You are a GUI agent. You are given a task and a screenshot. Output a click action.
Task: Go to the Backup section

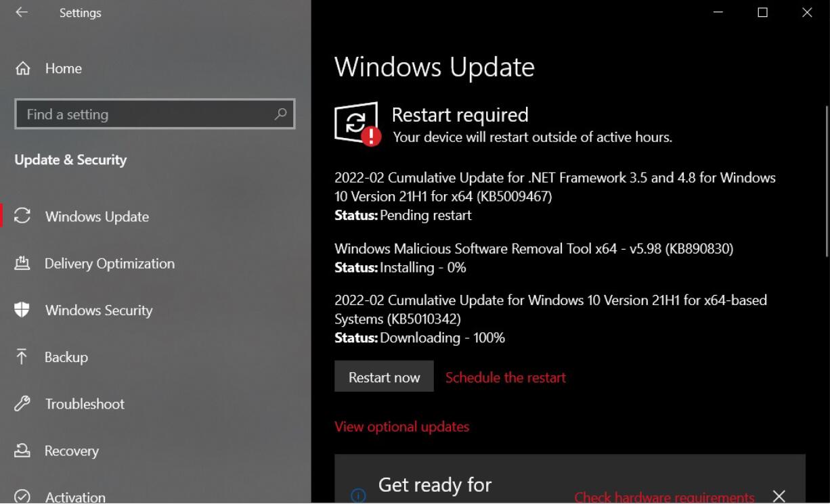pyautogui.click(x=66, y=357)
